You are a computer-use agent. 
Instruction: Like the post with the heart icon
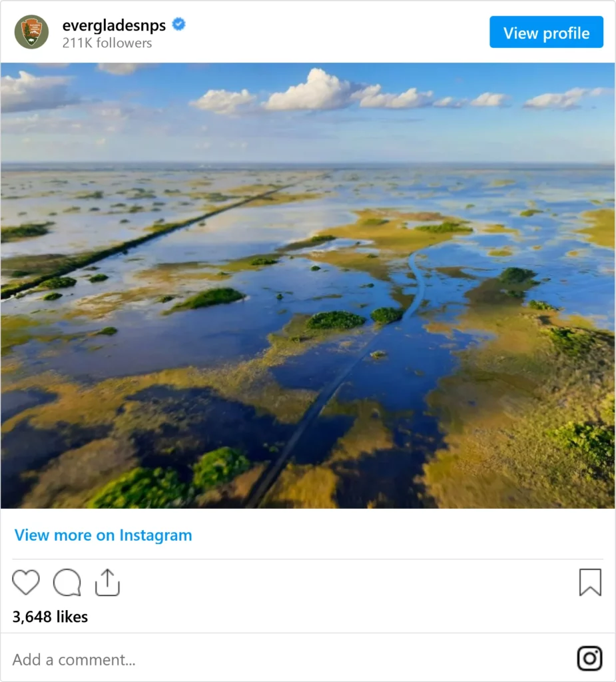click(26, 581)
